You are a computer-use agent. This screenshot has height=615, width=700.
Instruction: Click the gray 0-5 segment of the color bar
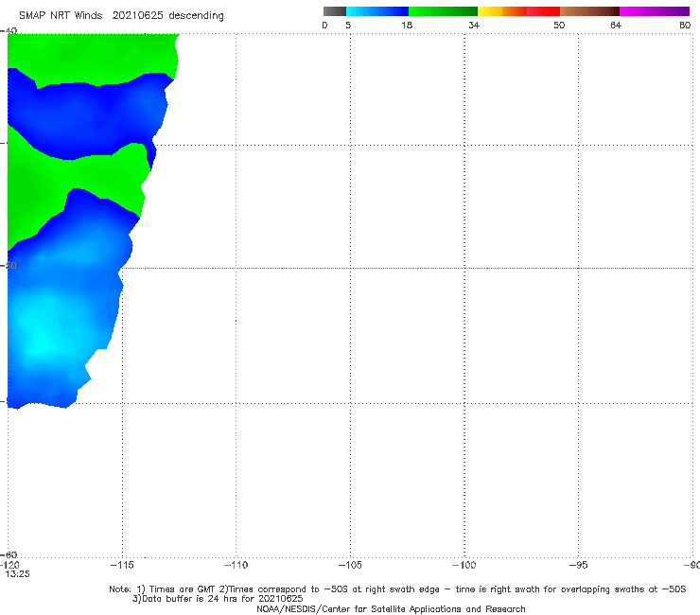coord(334,11)
